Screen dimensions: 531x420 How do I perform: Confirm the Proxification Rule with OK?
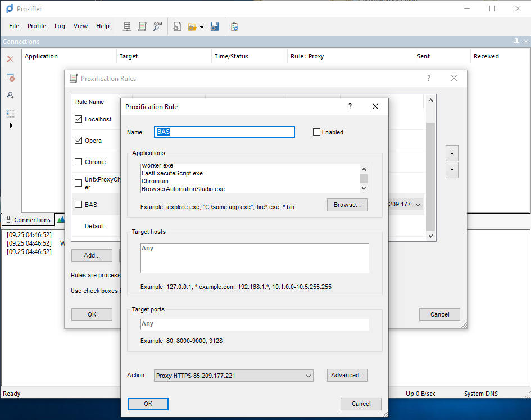click(148, 404)
